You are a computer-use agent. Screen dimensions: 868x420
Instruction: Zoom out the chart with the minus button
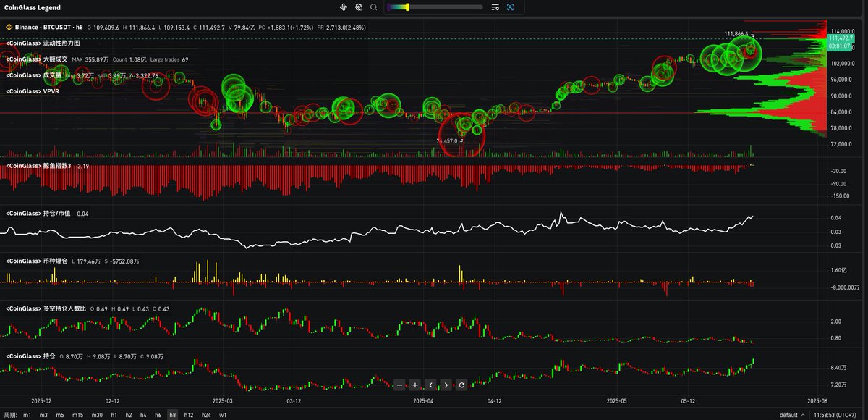(x=399, y=385)
